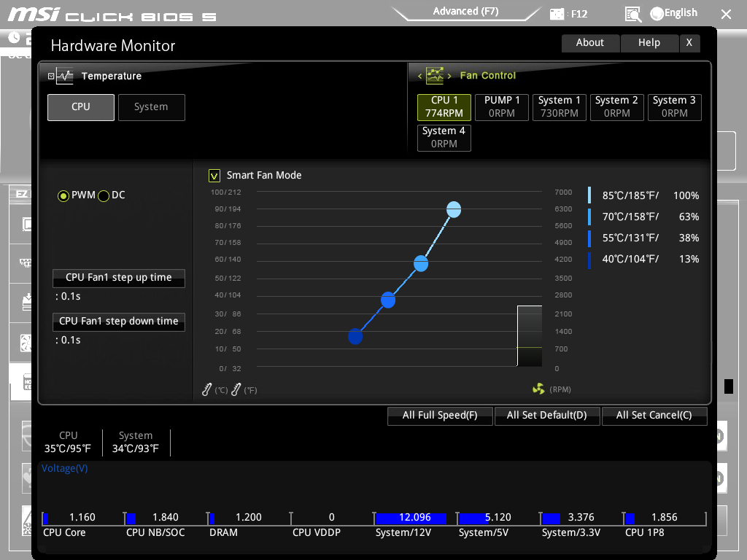The height and width of the screenshot is (560, 747).
Task: Go to previous Fan Control page arrow
Action: (x=419, y=76)
